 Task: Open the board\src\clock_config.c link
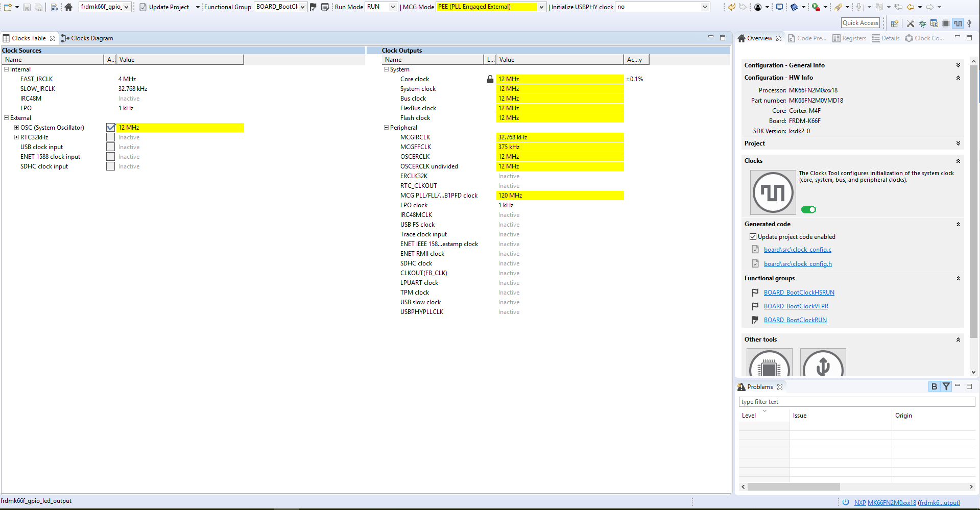coord(797,250)
